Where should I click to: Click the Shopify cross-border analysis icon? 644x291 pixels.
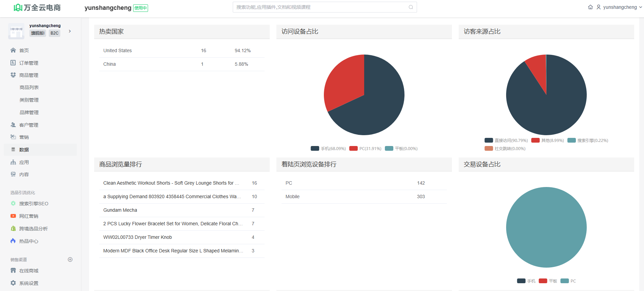point(13,229)
